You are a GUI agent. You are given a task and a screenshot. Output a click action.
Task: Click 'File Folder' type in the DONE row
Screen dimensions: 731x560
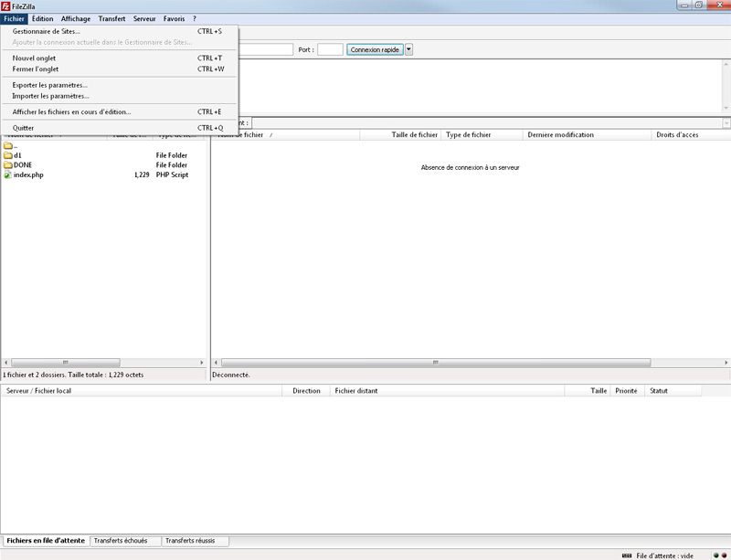172,165
